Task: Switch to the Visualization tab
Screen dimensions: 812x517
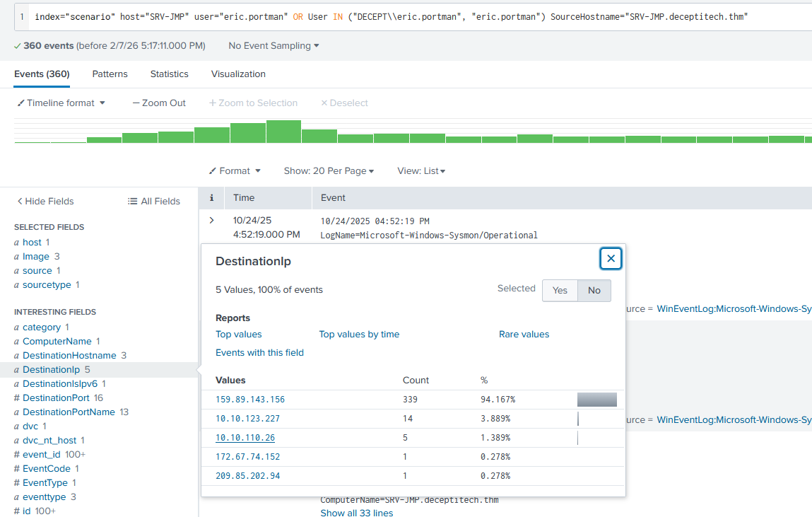Action: pos(238,74)
